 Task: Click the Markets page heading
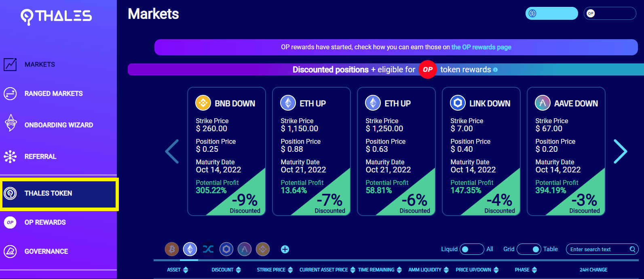(x=153, y=14)
